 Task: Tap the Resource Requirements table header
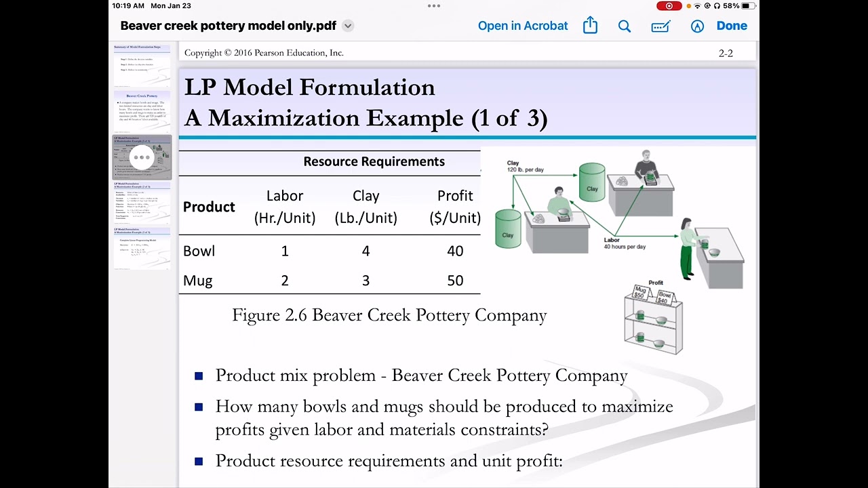click(374, 161)
